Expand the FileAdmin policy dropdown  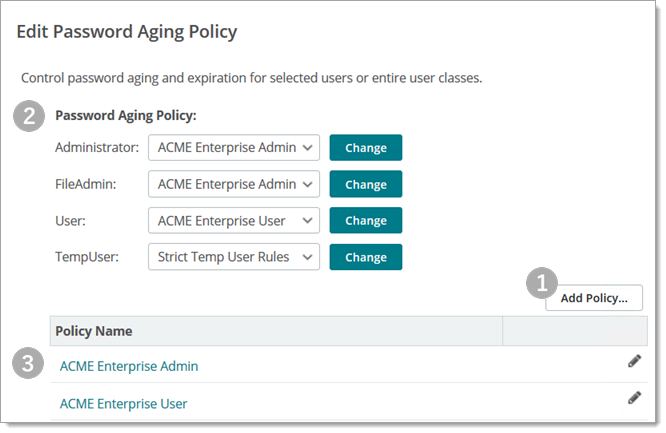click(234, 184)
